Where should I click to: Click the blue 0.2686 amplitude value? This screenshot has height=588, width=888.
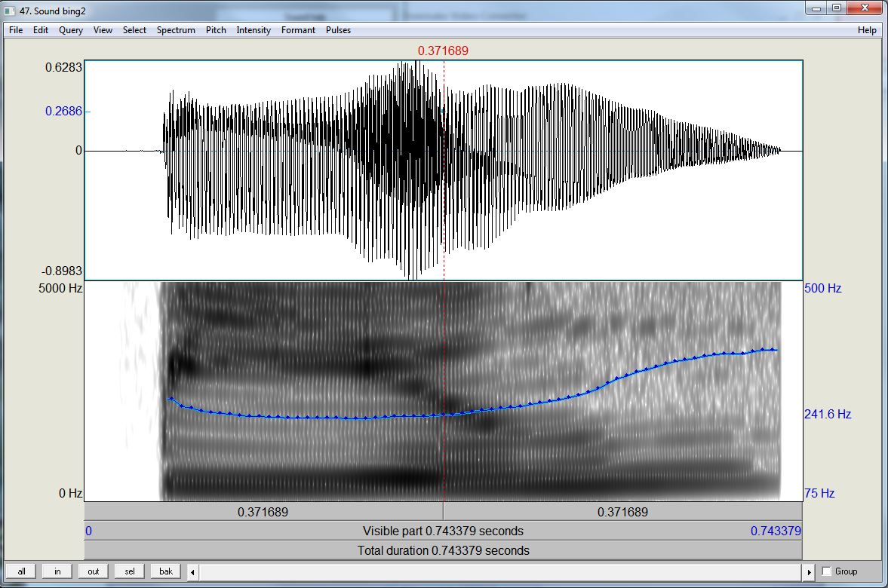pyautogui.click(x=64, y=111)
